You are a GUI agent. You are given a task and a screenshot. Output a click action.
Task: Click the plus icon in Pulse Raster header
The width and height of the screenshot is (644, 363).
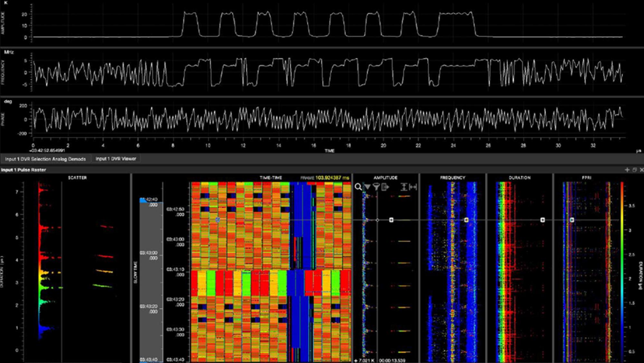627,170
